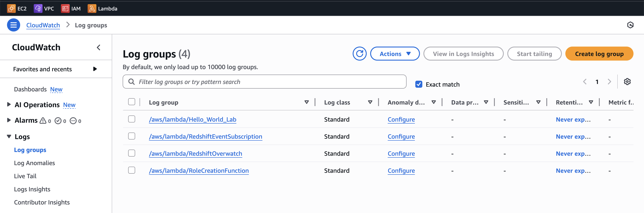Screen dimensions: 644x213
Task: Open the /aws/lambda/RedshiftOverwatch log group link
Action: pos(195,154)
